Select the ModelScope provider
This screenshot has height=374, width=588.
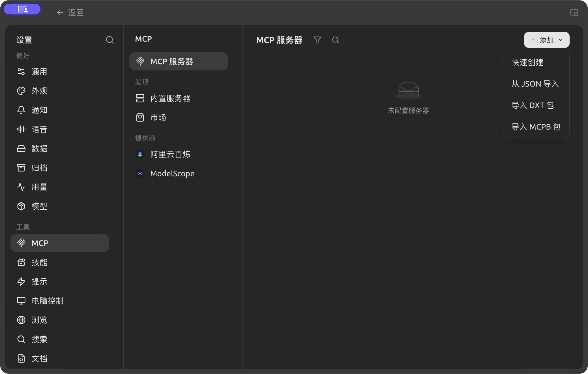179,173
